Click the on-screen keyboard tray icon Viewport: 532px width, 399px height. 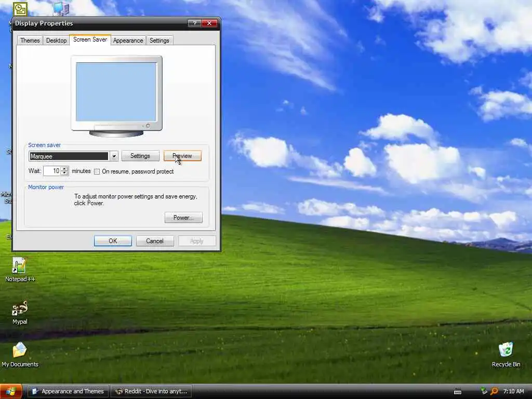(x=457, y=391)
